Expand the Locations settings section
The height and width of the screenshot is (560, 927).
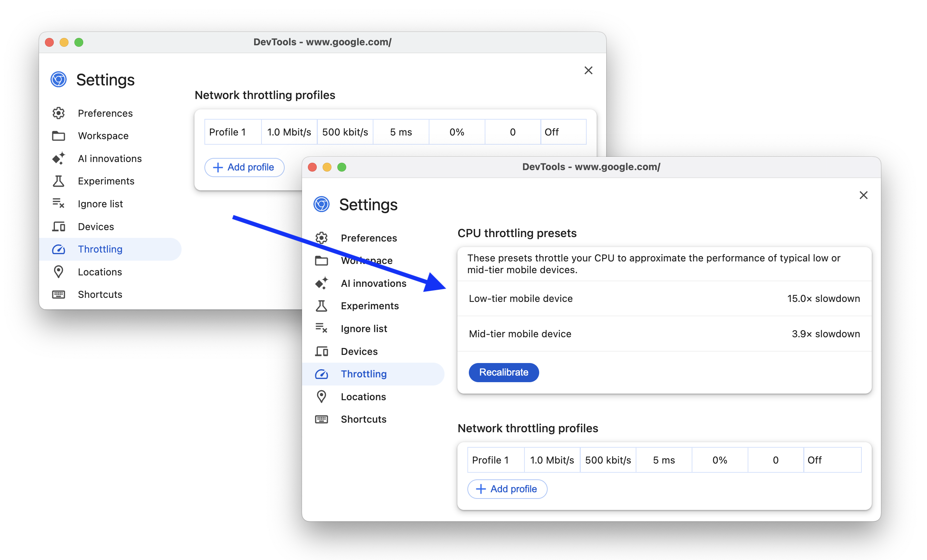(363, 397)
